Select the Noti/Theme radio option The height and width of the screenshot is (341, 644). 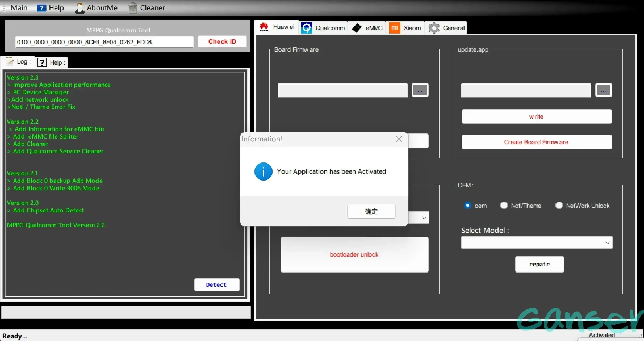504,205
